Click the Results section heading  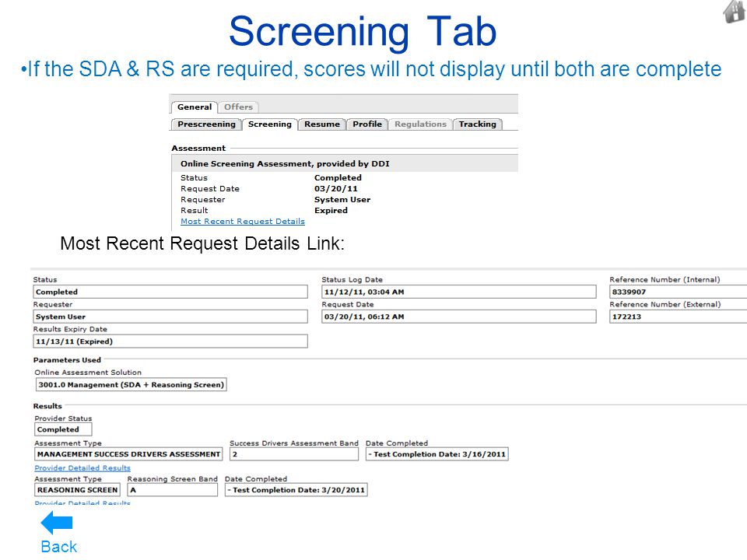(47, 406)
